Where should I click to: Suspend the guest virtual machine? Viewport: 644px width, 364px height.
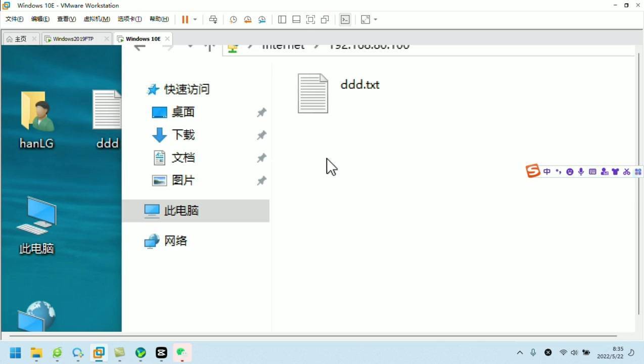click(185, 19)
